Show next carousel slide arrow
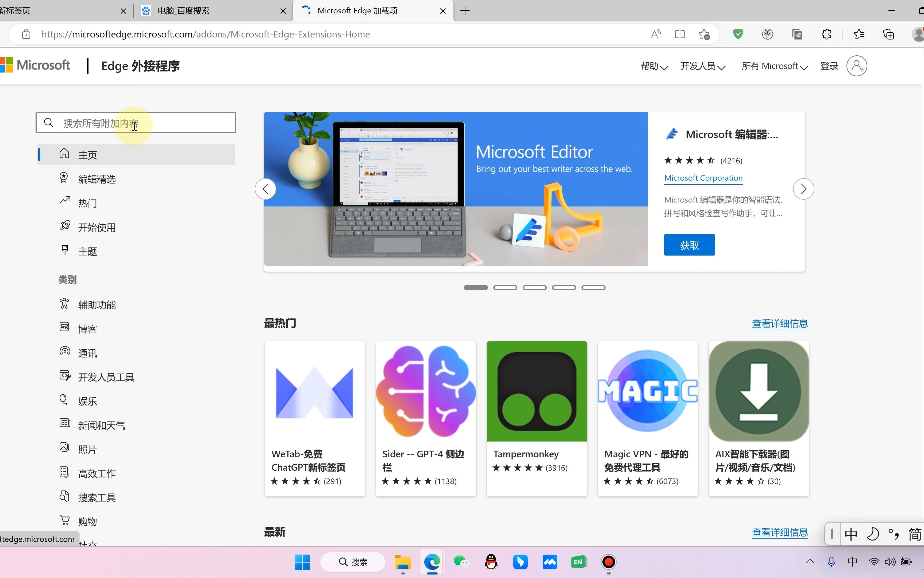 pyautogui.click(x=803, y=189)
